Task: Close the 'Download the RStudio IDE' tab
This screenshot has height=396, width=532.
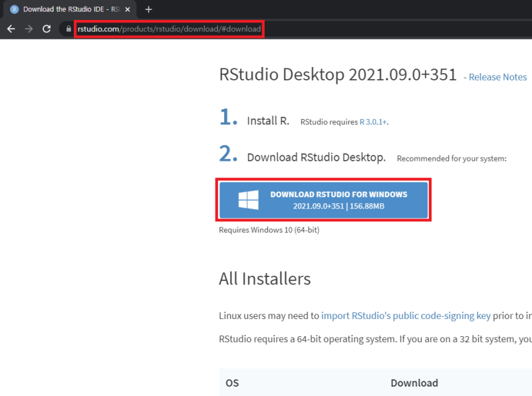Action: (127, 9)
